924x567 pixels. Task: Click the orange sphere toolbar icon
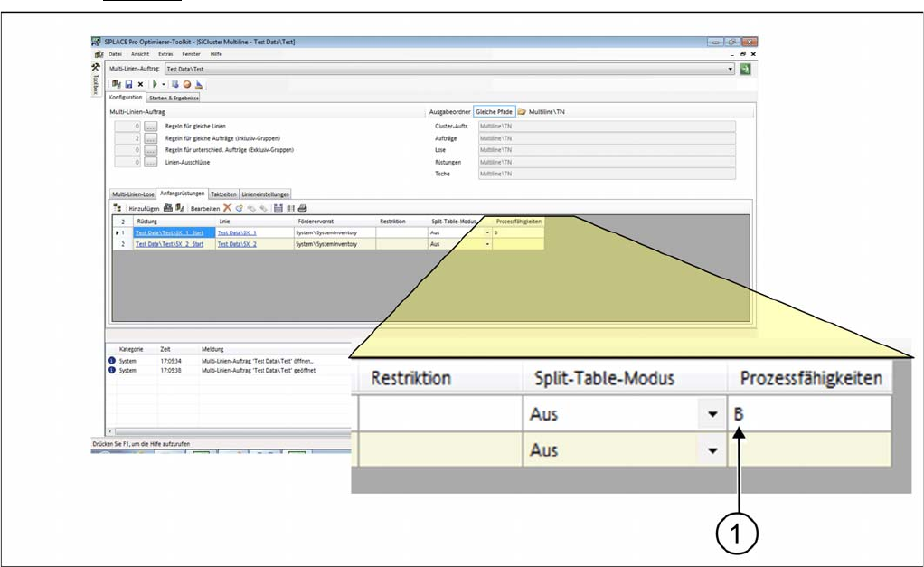[x=186, y=83]
